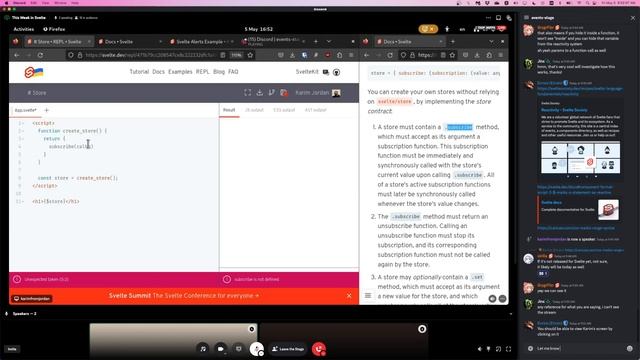Screen dimensions: 640x360
Task: Open the REPL navigation link
Action: 202,72
